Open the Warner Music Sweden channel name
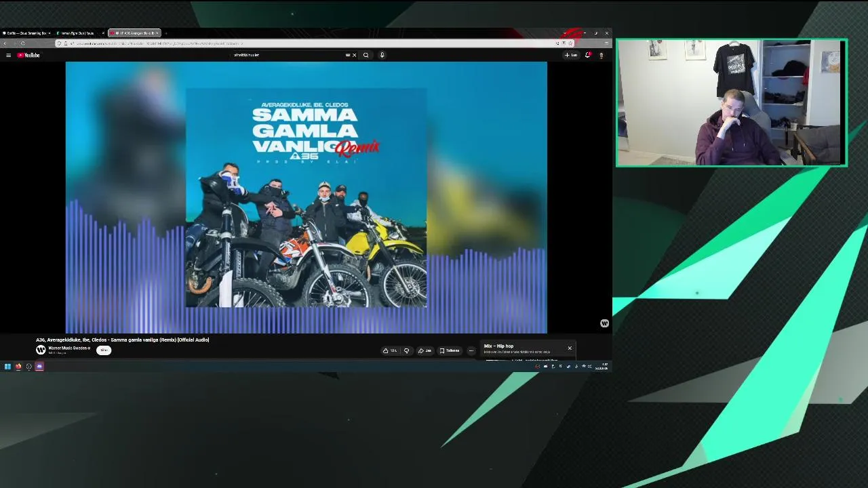Viewport: 868px width, 488px height. (68, 348)
